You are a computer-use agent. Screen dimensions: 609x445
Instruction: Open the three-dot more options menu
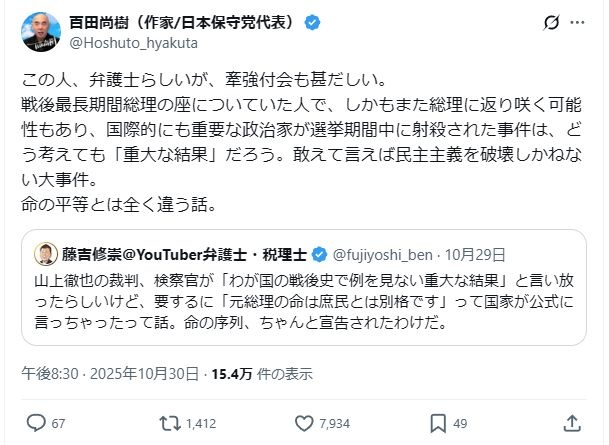click(x=580, y=23)
